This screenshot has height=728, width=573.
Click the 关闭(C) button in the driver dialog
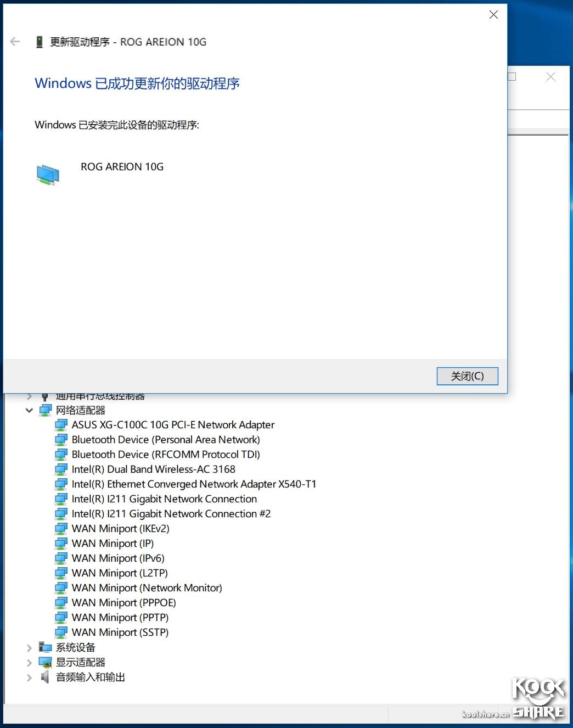click(467, 376)
